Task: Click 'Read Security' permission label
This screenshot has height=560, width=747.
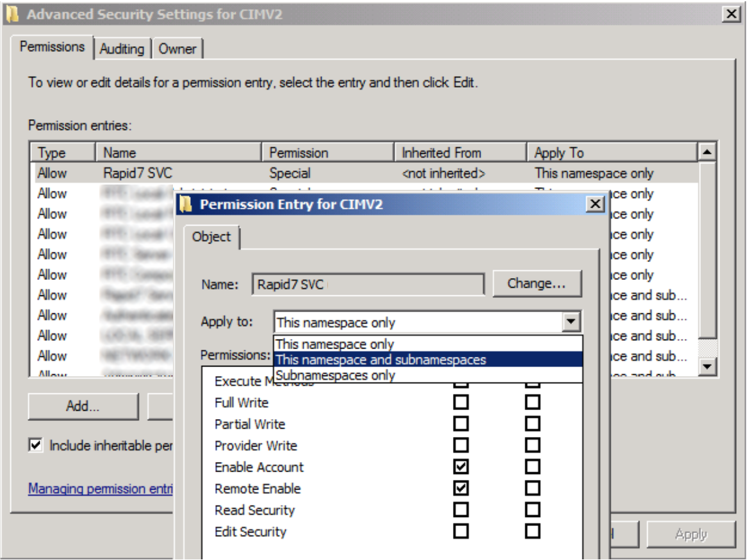Action: point(254,510)
